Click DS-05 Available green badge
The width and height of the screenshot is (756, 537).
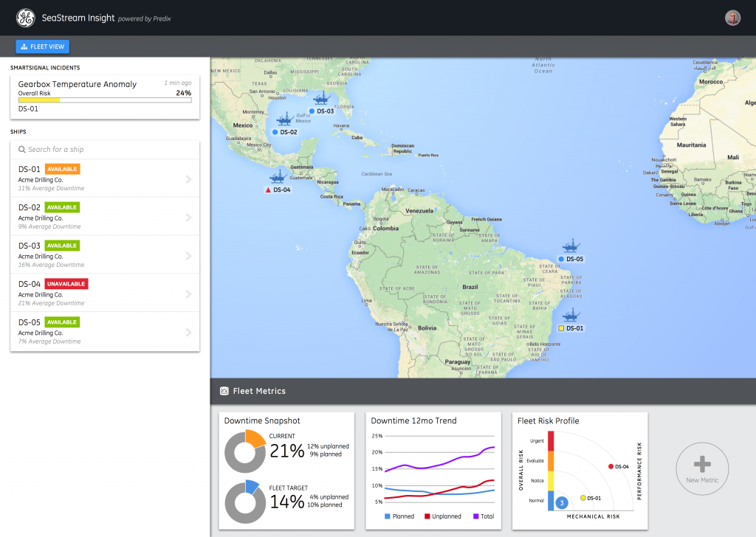click(x=62, y=322)
